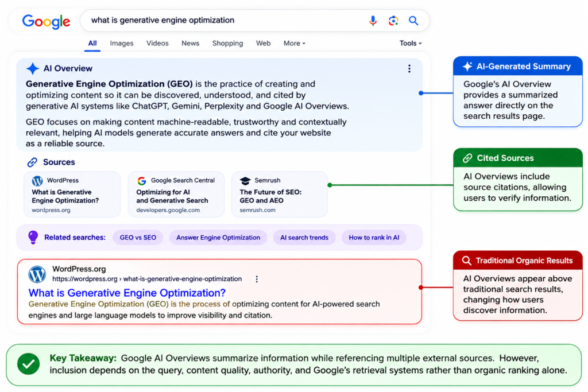Click developers.google.com domain text

pos(168,210)
